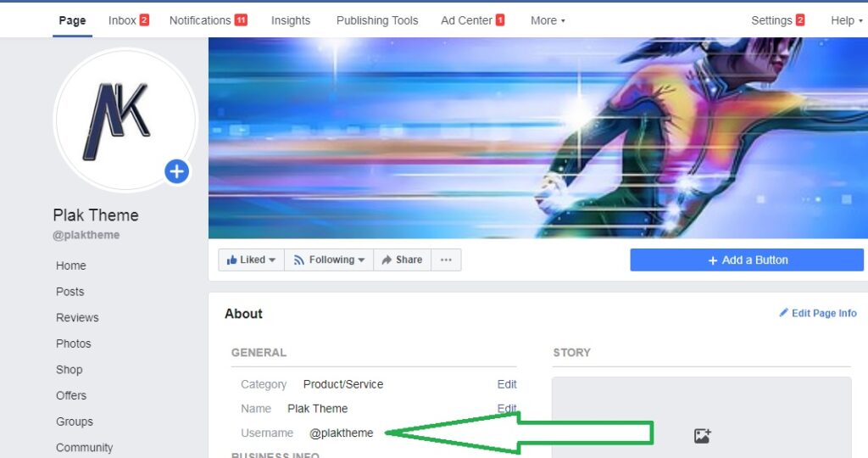
Task: Open Groups in the sidebar
Action: (x=75, y=422)
